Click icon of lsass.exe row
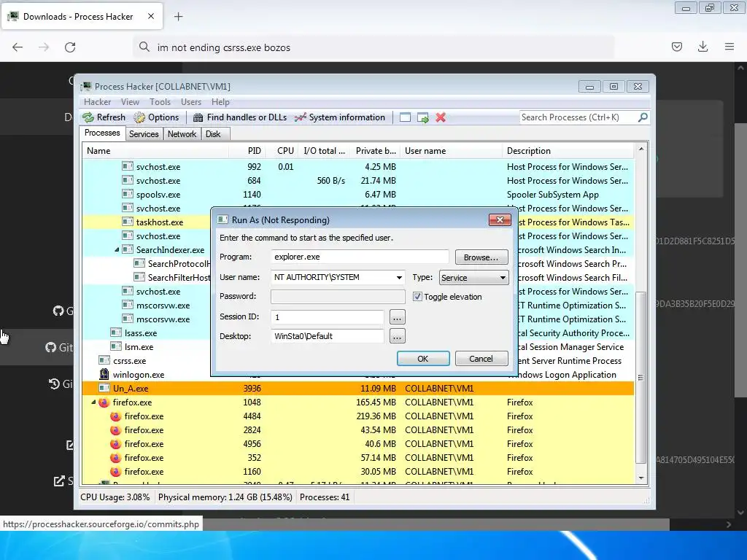The image size is (747, 560). coord(116,332)
